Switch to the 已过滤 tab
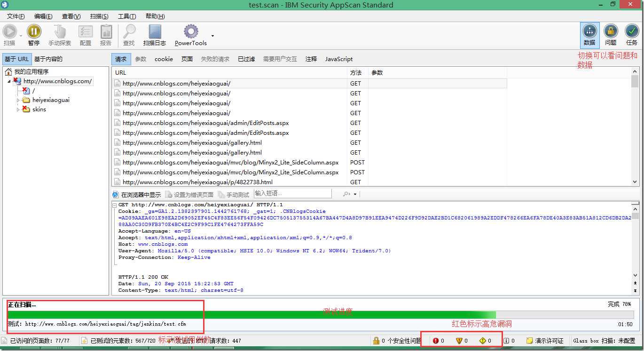Image resolution: width=644 pixels, height=351 pixels. [x=246, y=59]
